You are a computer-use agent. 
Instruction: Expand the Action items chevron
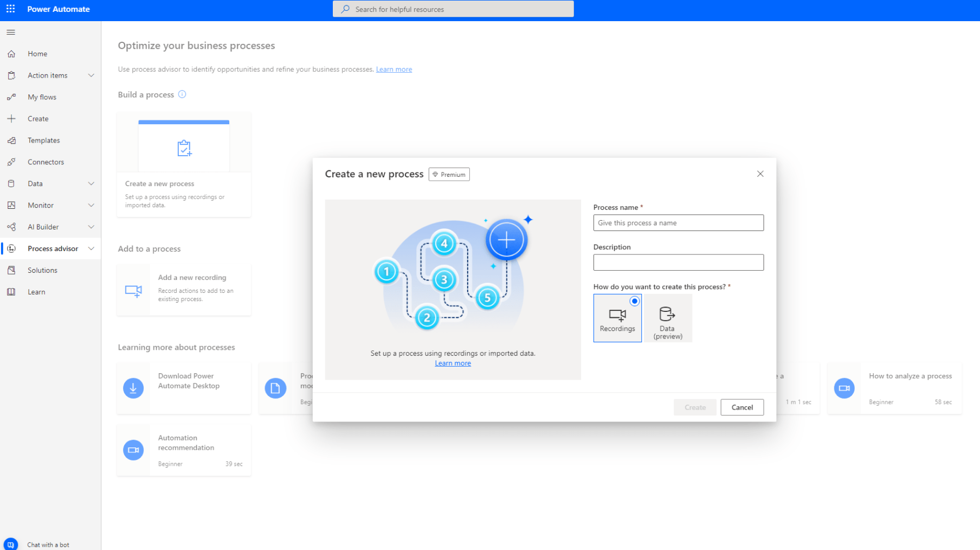[x=91, y=75]
